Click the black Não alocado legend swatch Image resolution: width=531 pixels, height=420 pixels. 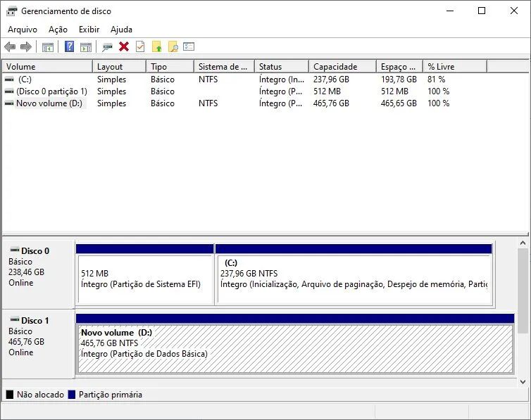[x=10, y=394]
